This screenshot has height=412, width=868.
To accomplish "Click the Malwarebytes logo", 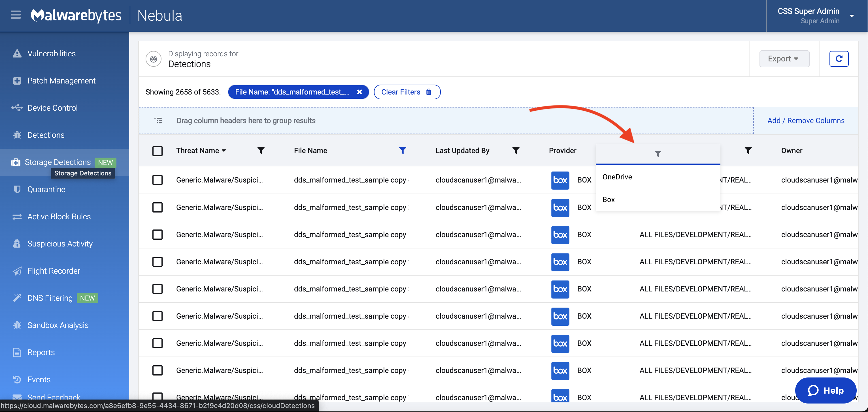I will [76, 15].
